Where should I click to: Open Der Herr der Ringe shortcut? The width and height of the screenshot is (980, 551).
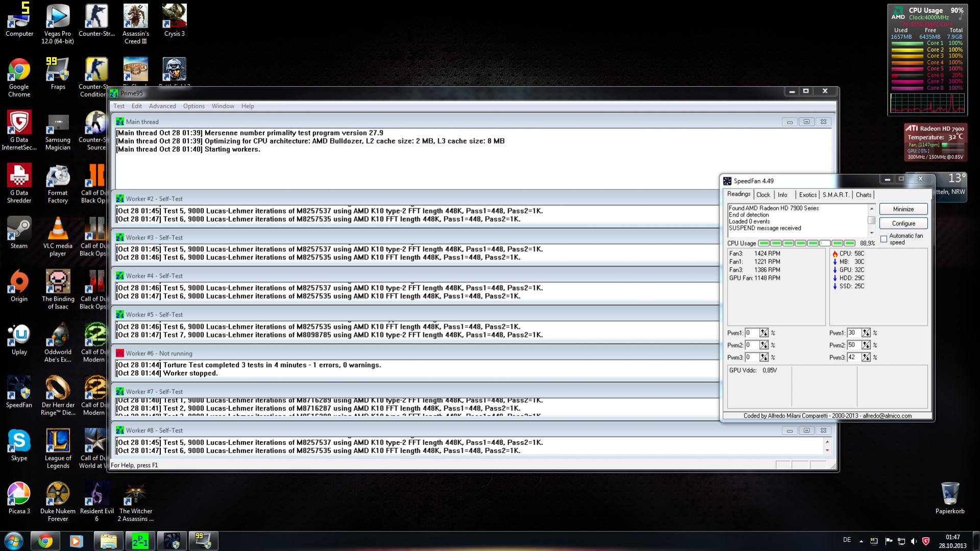click(58, 396)
